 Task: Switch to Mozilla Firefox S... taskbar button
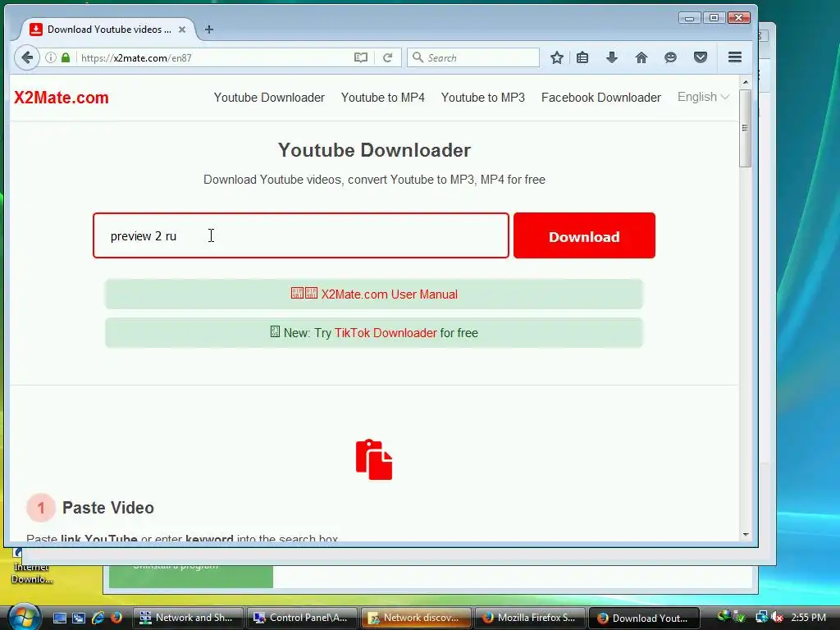(x=531, y=618)
